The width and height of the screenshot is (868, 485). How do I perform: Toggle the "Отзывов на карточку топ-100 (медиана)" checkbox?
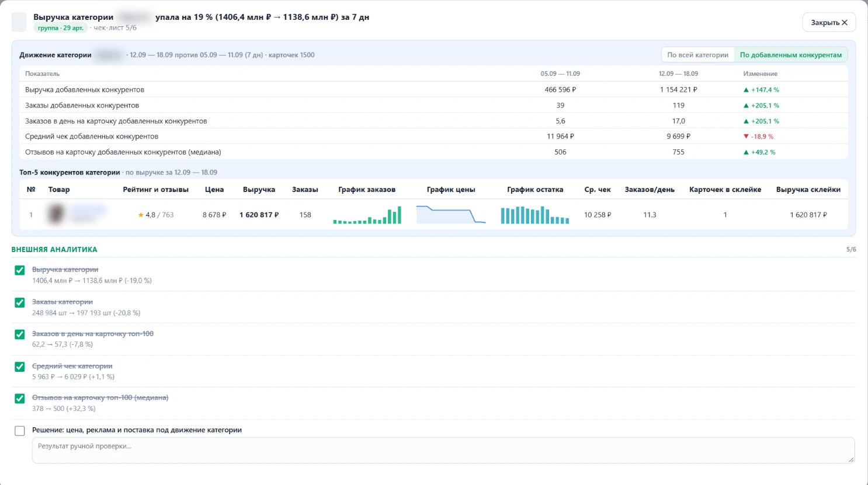20,399
